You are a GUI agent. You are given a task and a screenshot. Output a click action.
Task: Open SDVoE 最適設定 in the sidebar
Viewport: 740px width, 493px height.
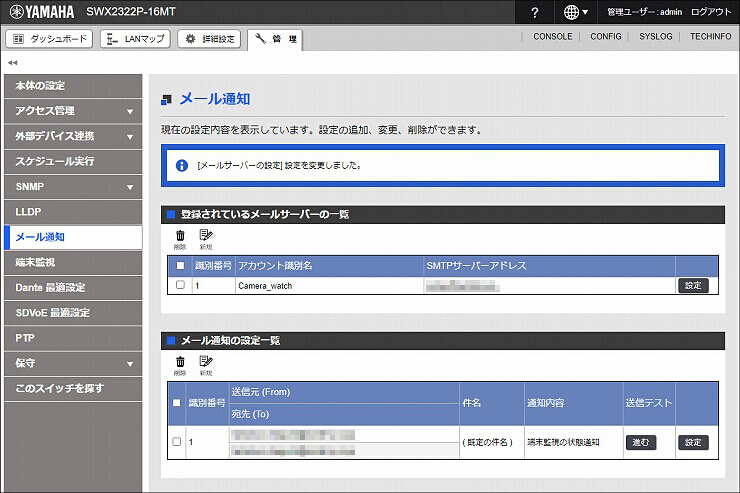coord(73,313)
